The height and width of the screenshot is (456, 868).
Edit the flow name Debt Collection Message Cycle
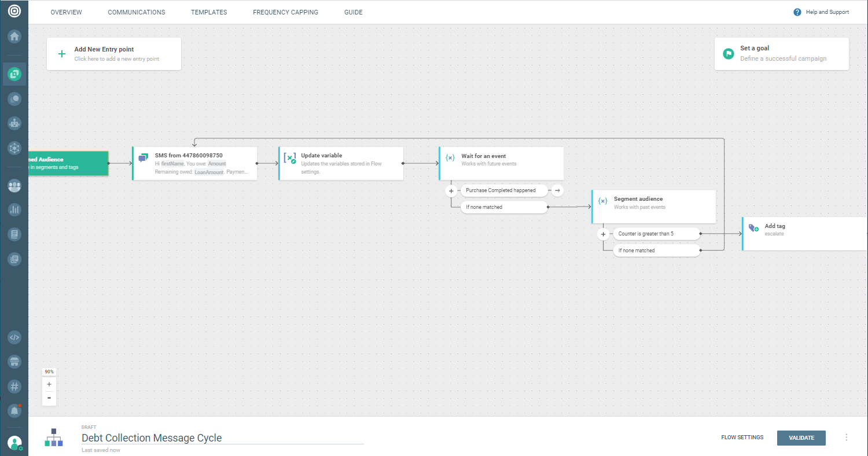click(152, 438)
